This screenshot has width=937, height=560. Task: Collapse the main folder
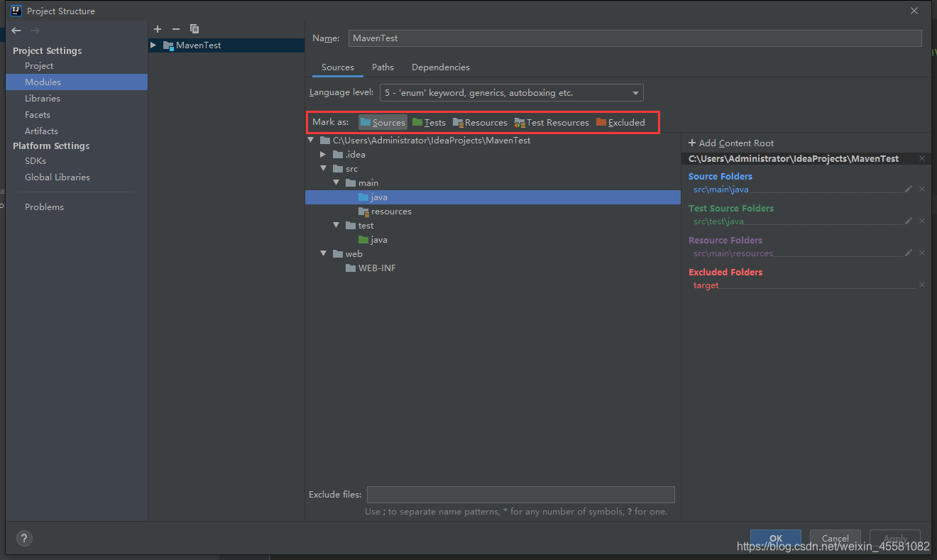(336, 183)
